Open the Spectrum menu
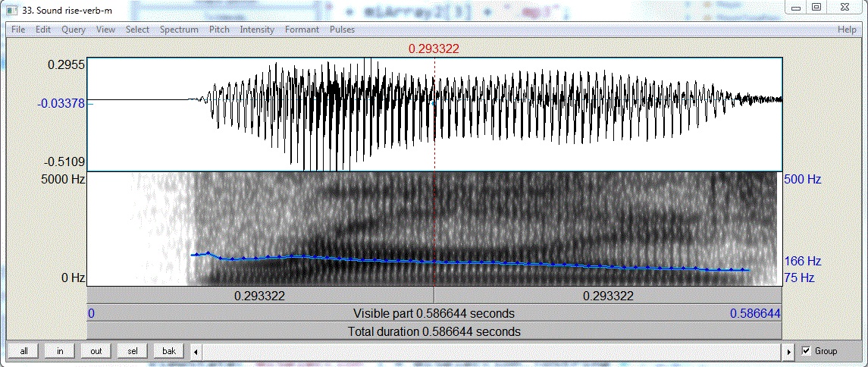 pos(180,30)
